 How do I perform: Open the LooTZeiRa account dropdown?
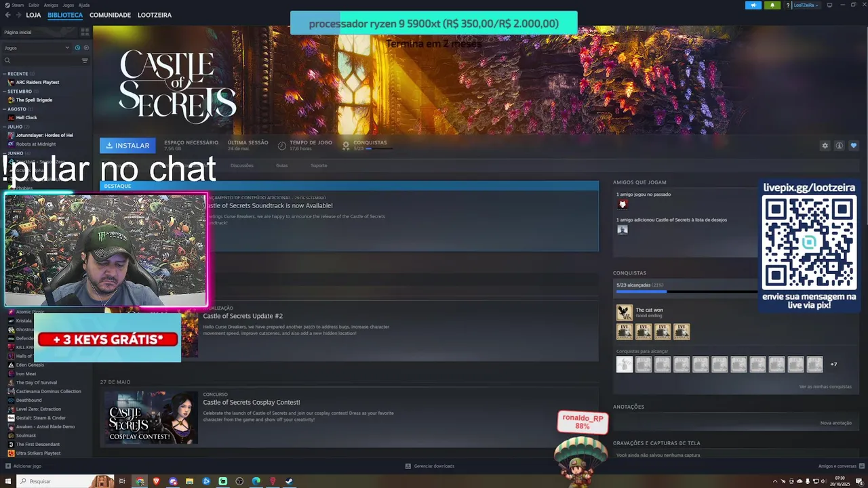click(x=806, y=5)
